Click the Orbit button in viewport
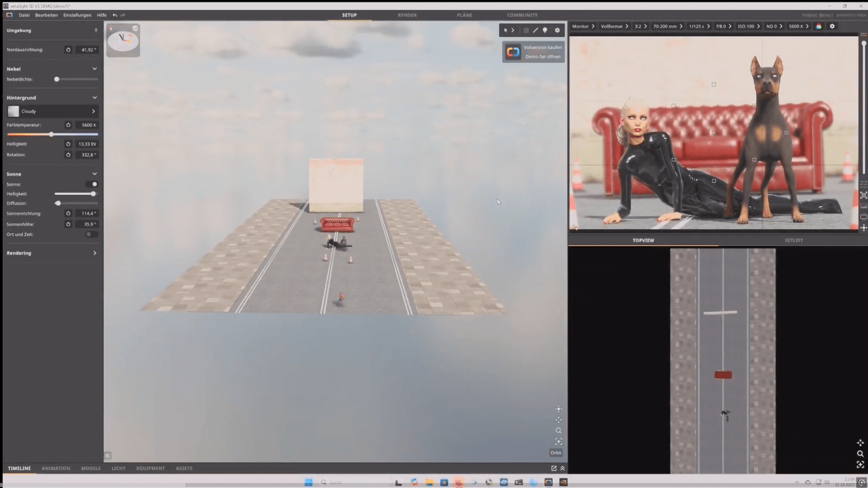The image size is (868, 488). (555, 453)
